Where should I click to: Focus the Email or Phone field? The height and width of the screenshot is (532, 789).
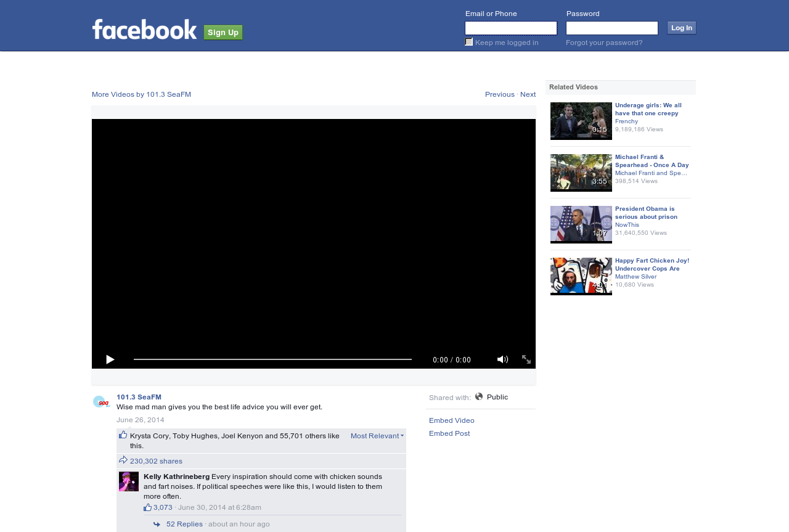tap(511, 28)
